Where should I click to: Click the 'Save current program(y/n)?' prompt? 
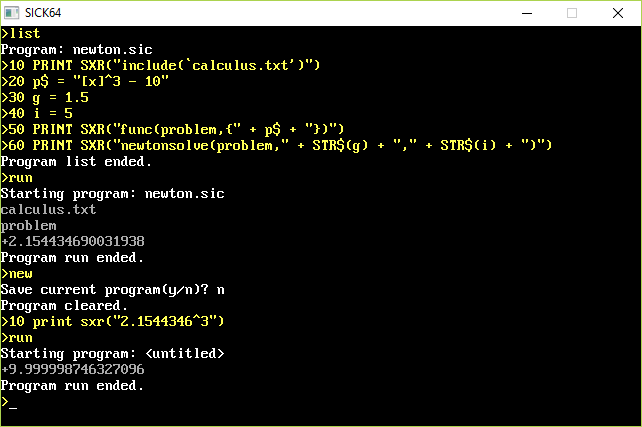[104, 290]
